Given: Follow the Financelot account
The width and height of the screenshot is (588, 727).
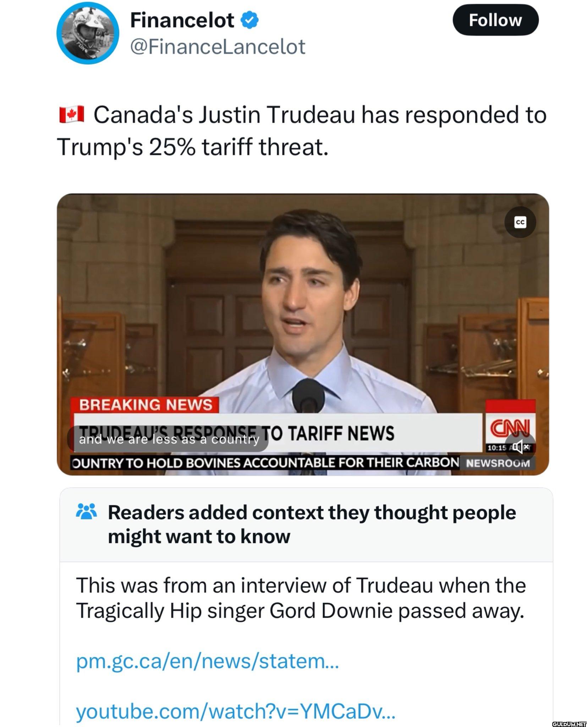Looking at the screenshot, I should 495,20.
